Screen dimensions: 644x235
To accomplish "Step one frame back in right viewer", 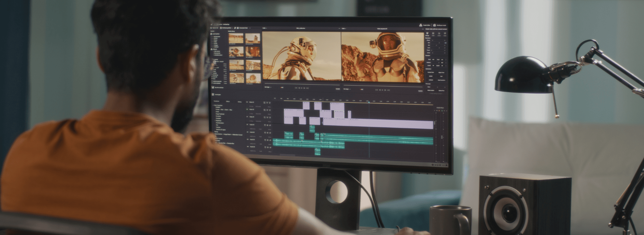I will [380, 90].
